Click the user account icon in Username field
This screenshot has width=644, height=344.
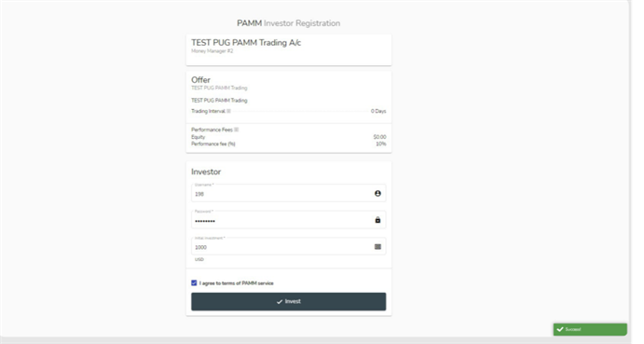(x=377, y=193)
